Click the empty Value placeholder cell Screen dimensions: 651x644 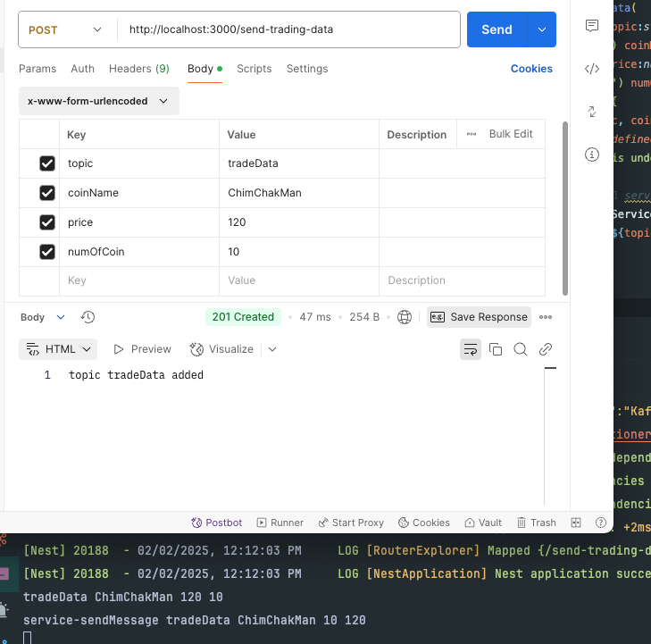coord(299,280)
